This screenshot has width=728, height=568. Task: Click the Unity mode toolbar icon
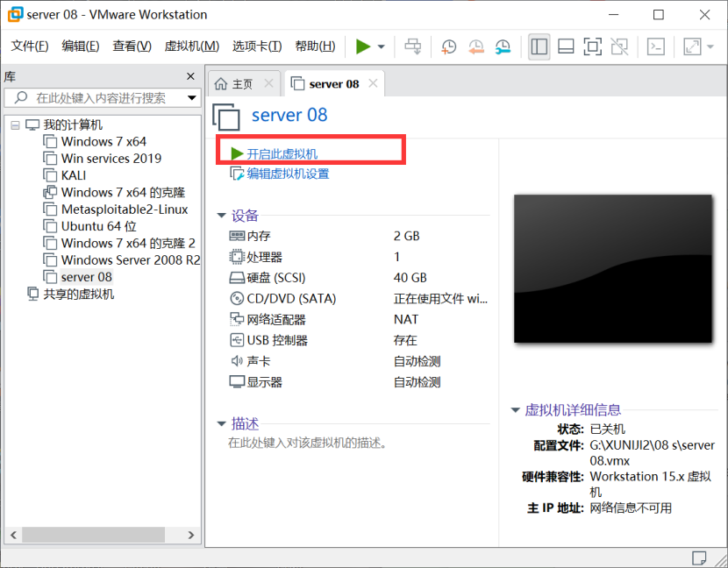619,46
